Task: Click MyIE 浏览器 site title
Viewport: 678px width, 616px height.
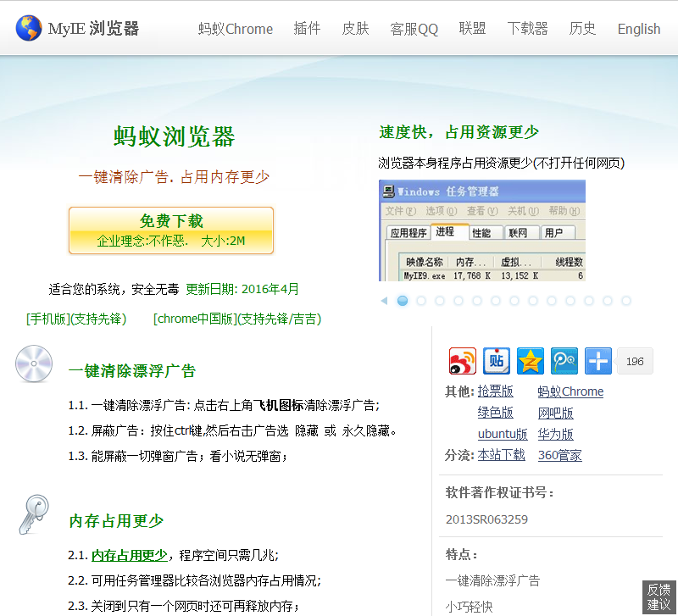Action: (94, 29)
